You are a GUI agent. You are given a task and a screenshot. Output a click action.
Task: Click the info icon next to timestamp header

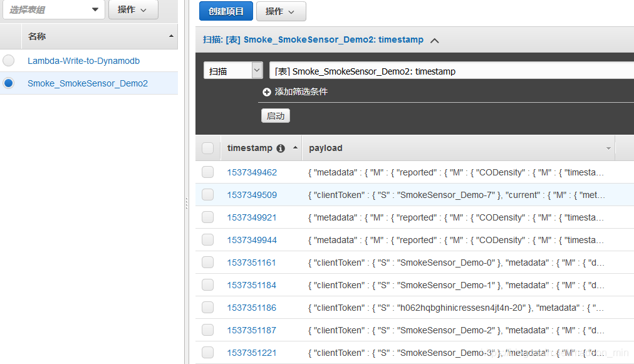tap(281, 148)
